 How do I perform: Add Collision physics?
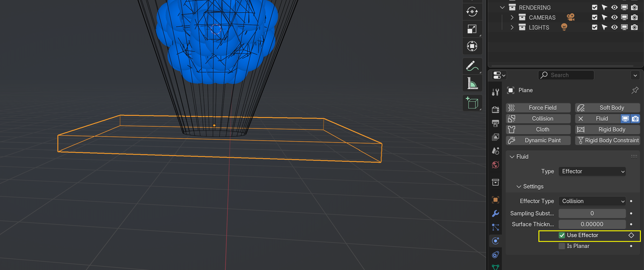(x=538, y=119)
